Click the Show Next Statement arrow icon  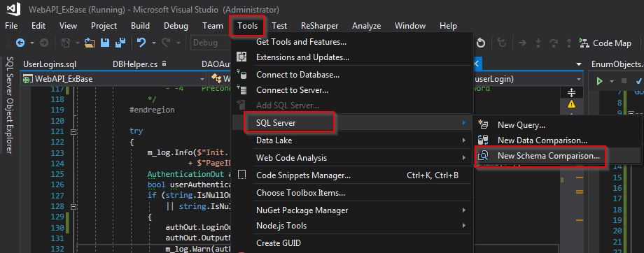point(522,43)
